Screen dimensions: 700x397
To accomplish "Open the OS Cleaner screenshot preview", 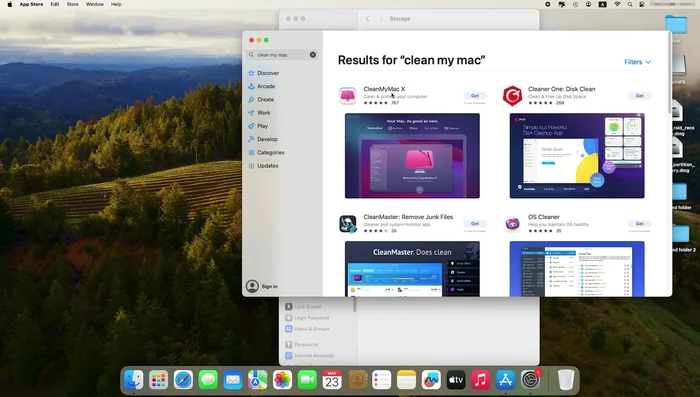I will (577, 268).
